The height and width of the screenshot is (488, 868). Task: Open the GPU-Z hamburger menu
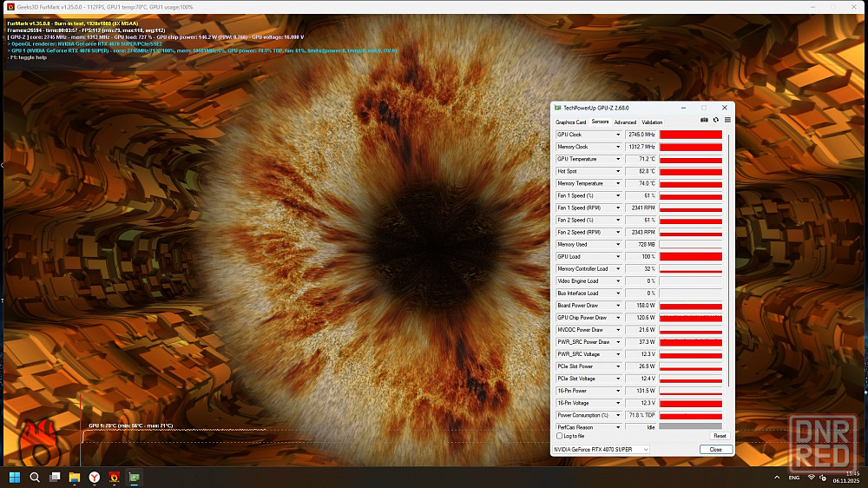[x=727, y=121]
